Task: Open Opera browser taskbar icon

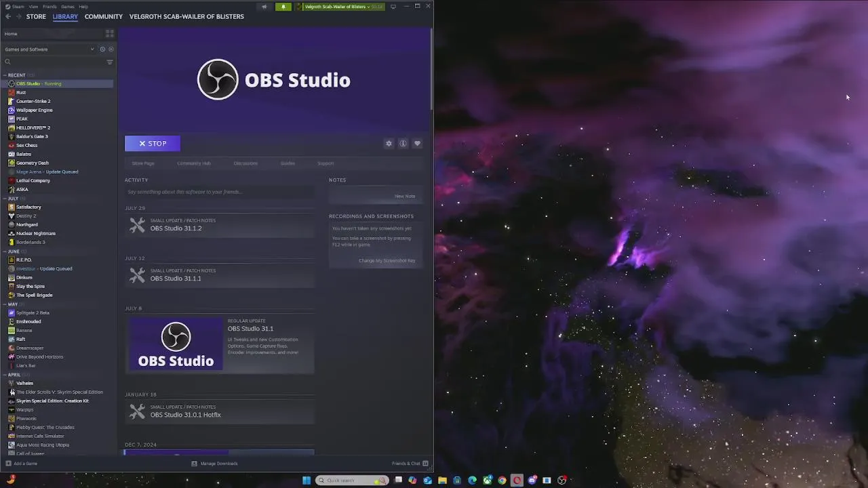Action: click(517, 481)
